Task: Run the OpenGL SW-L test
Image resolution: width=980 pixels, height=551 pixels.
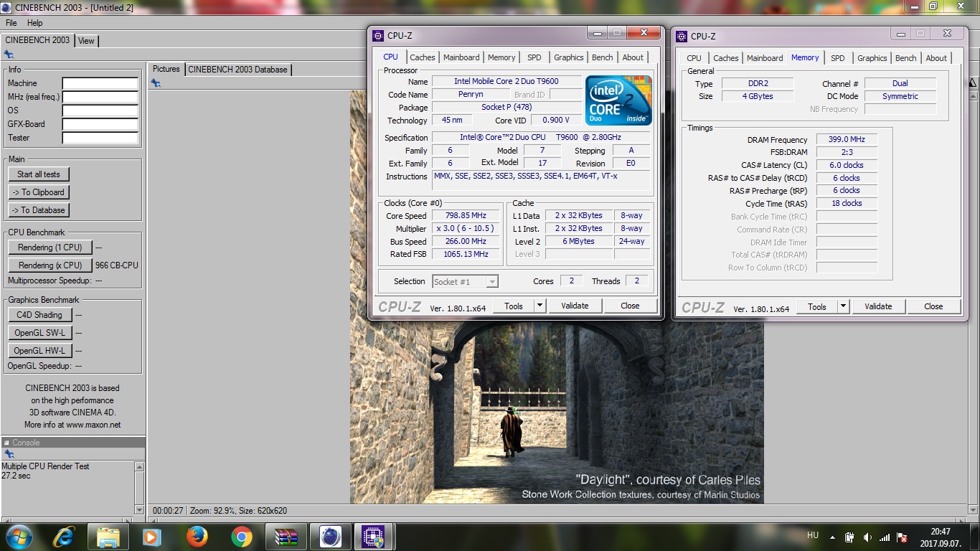Action: (x=39, y=333)
